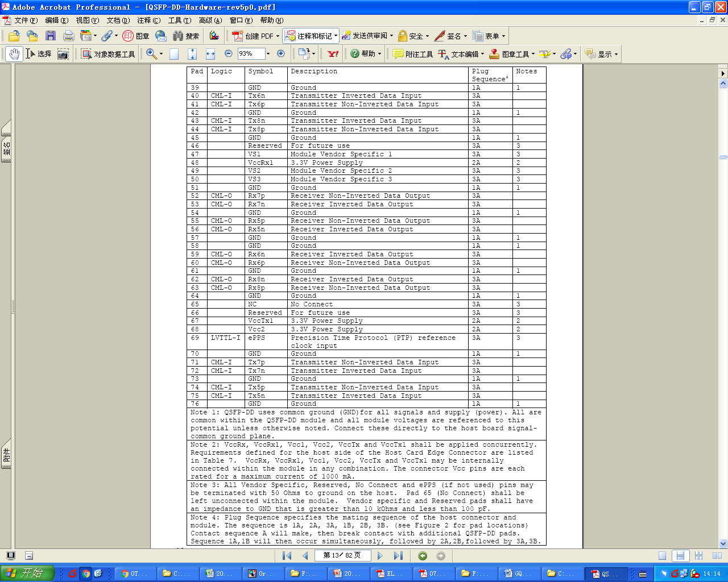Click the page number input field
This screenshot has height=582, width=728.
click(342, 556)
